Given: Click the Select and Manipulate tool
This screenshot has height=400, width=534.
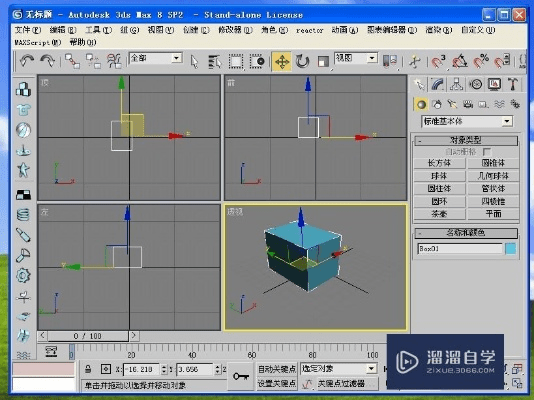Looking at the screenshot, I should coord(414,62).
